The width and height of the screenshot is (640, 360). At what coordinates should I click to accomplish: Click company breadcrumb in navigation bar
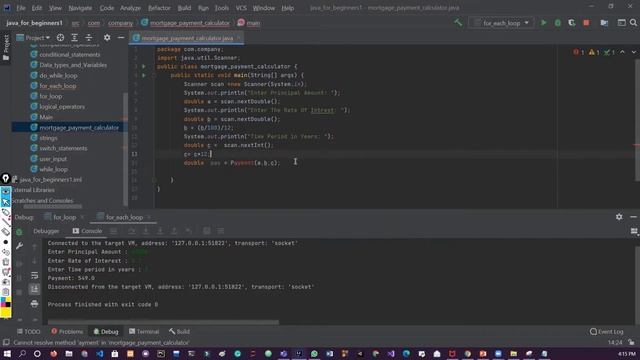coord(120,23)
